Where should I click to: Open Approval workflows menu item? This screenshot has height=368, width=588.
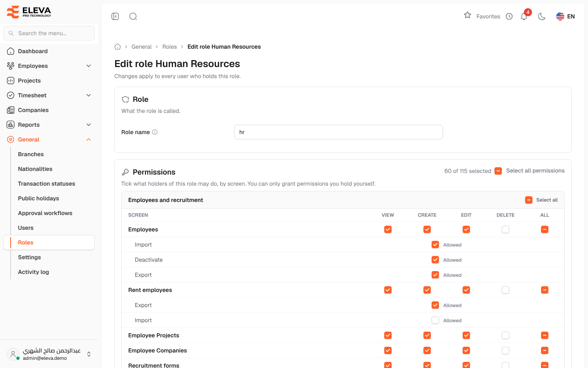pyautogui.click(x=45, y=213)
